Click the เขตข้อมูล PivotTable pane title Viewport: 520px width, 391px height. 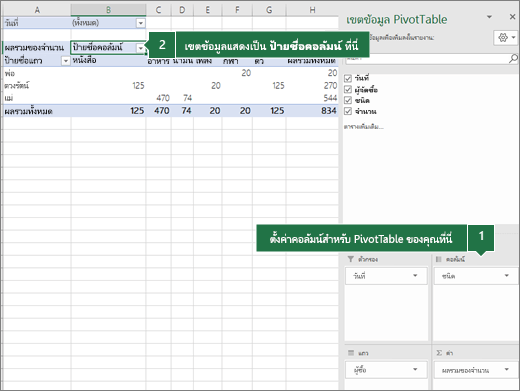pyautogui.click(x=397, y=20)
